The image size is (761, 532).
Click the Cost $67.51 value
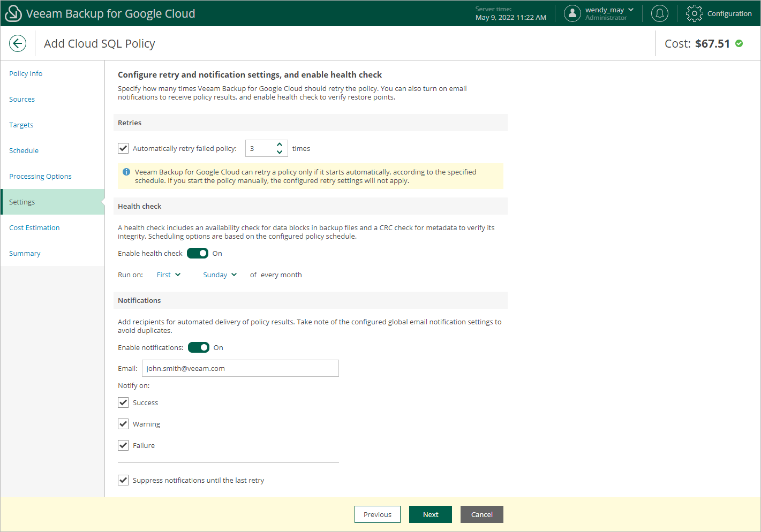point(712,43)
